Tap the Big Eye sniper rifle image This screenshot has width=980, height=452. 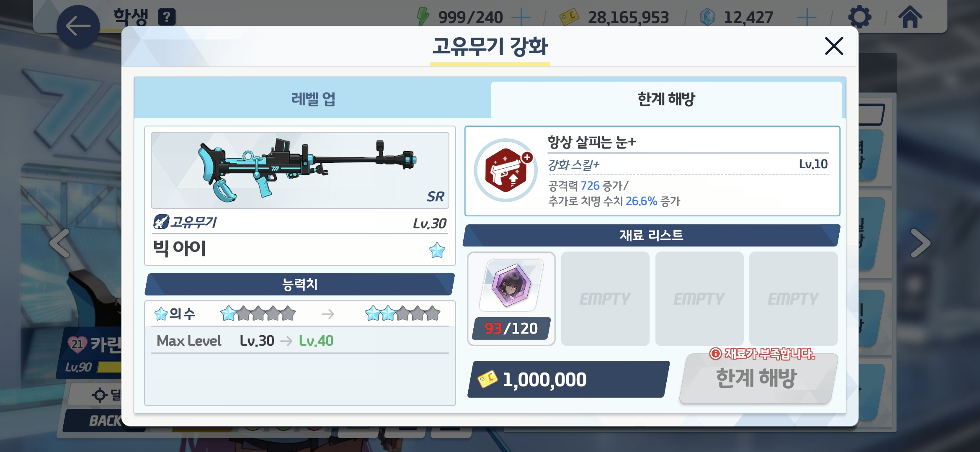coord(300,170)
